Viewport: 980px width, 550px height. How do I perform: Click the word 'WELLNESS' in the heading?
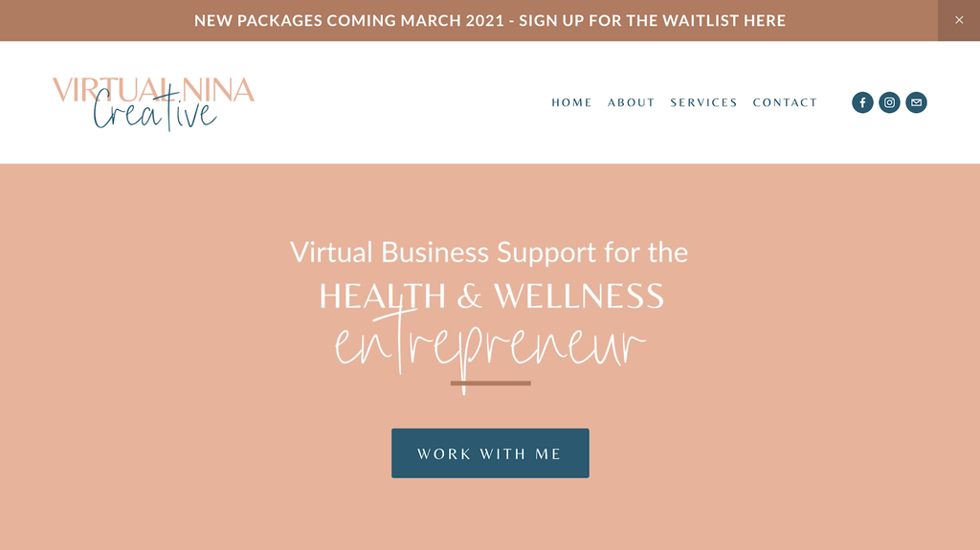pyautogui.click(x=578, y=297)
